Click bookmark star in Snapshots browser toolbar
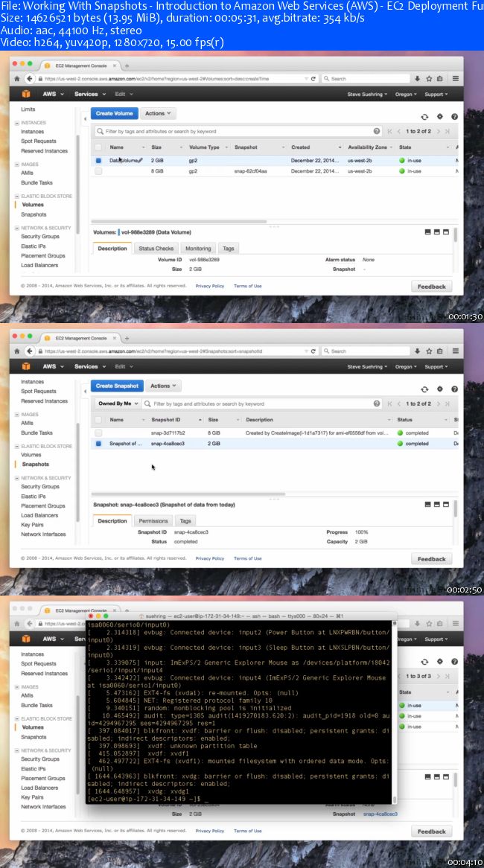 click(429, 351)
